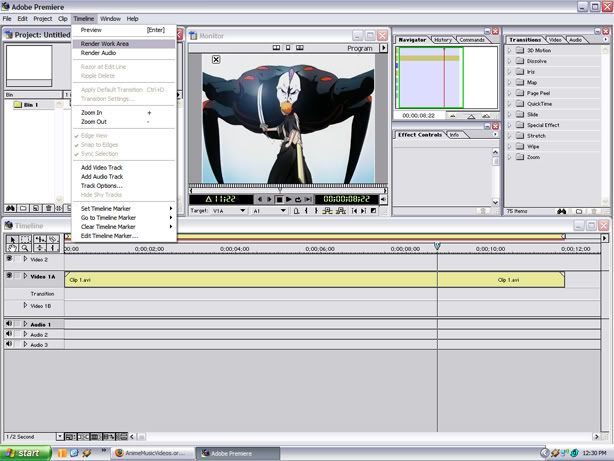Mute Audio 3 track speaker icon

pos(9,344)
